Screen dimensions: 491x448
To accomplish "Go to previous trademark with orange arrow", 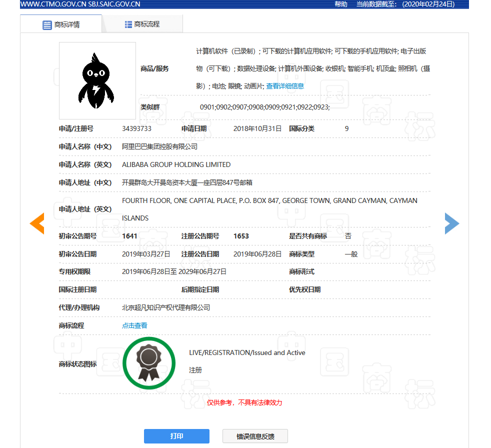I will (x=37, y=223).
